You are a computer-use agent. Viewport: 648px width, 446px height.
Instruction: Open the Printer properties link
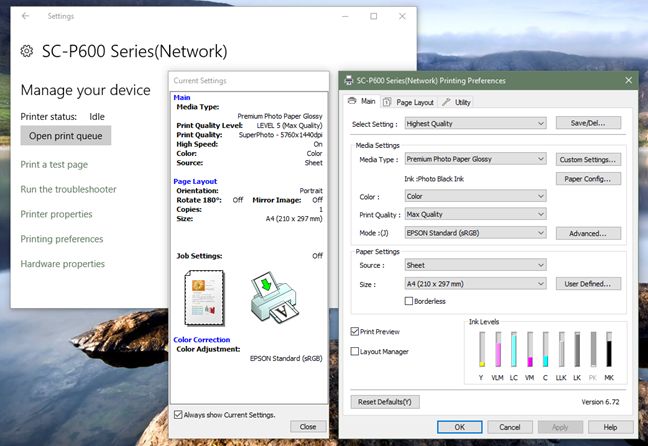[56, 214]
